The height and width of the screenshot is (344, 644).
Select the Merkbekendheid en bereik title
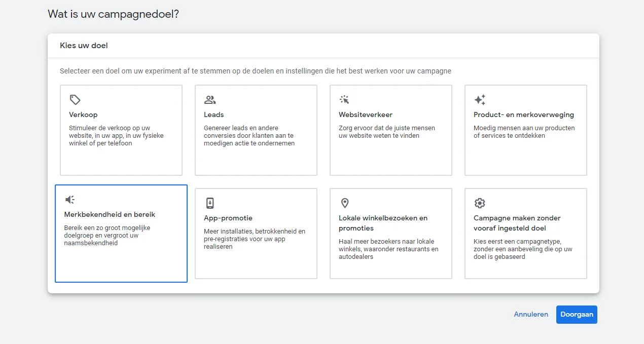point(110,215)
